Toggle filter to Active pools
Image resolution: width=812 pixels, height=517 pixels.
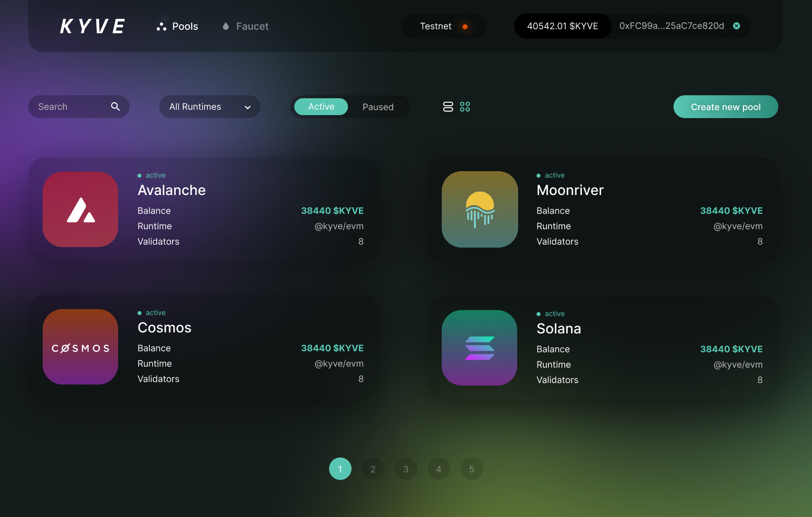pos(321,107)
